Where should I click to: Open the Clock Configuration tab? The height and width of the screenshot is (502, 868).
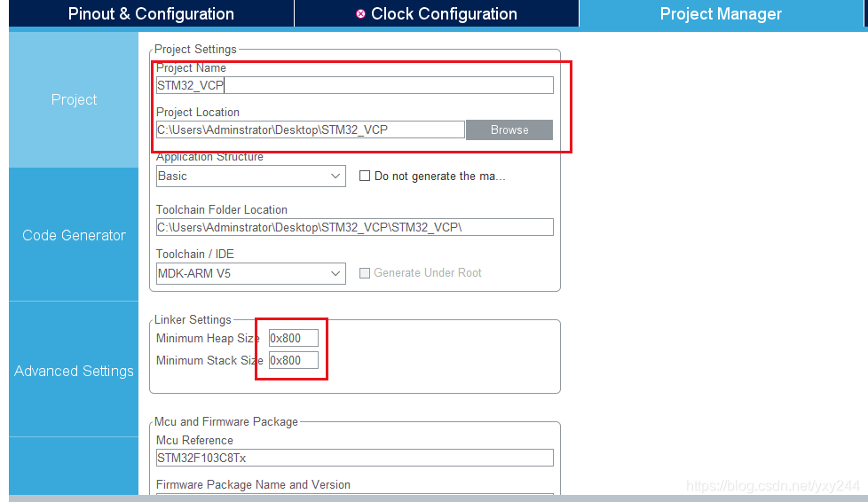[437, 13]
